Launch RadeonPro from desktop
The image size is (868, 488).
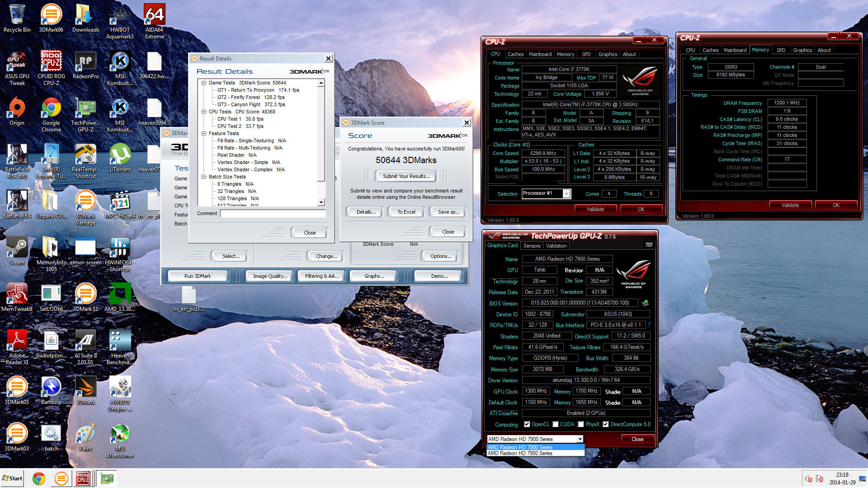(x=85, y=65)
